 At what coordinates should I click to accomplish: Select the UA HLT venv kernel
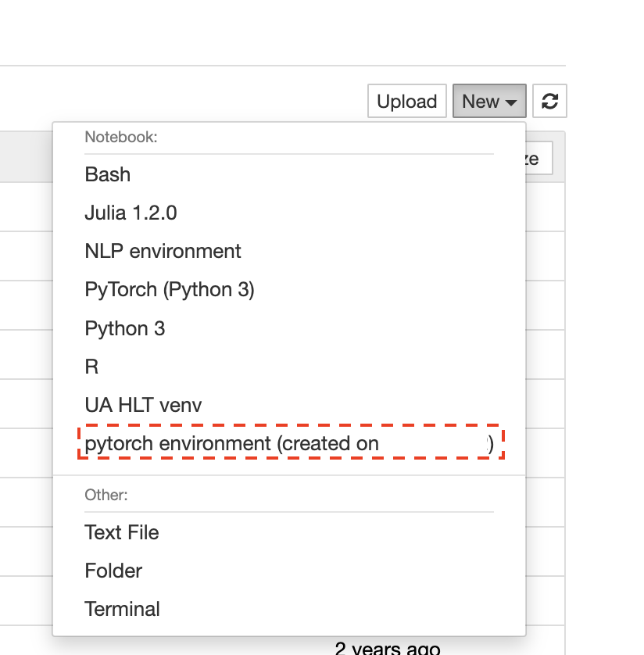(x=143, y=405)
